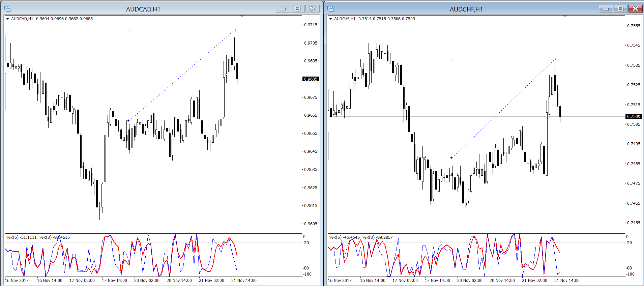
Task: Click the %R(3) -89.2857 indicator label
Action: (x=378, y=237)
